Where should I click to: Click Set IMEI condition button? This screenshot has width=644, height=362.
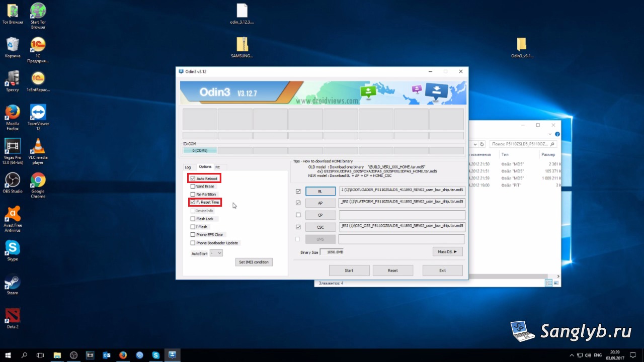coord(254,262)
